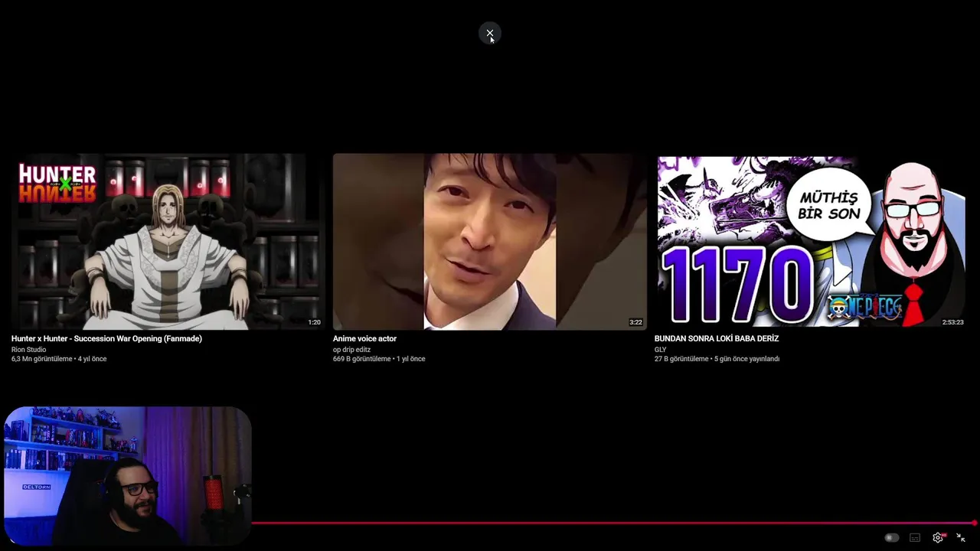
Task: Click the 2:53:23 duration badge
Action: click(952, 322)
